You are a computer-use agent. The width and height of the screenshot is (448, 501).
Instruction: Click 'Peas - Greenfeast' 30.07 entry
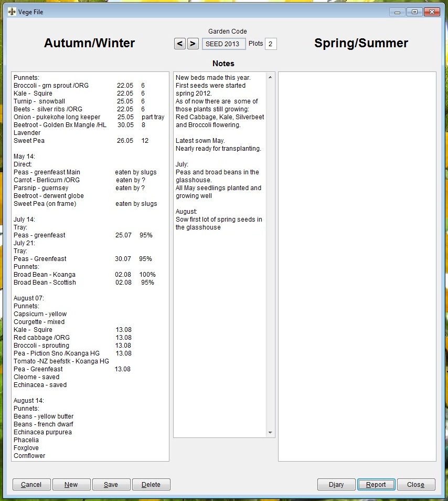[x=40, y=259]
